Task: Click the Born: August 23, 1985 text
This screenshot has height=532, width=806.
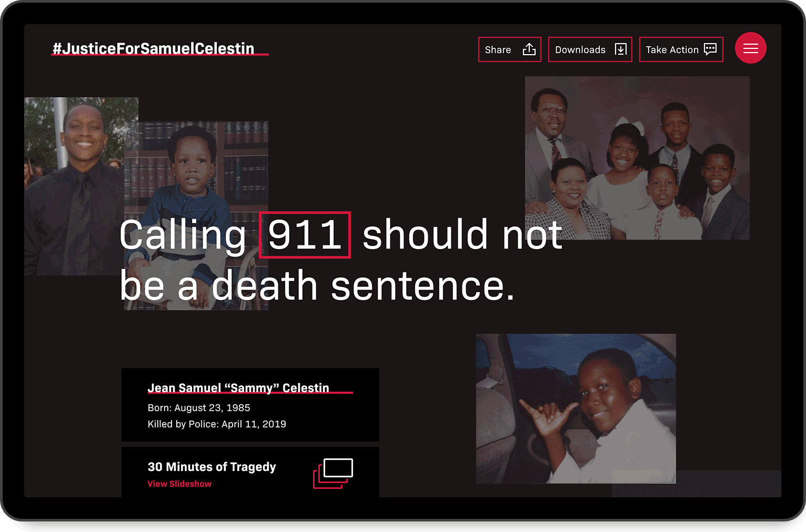Action: [199, 408]
